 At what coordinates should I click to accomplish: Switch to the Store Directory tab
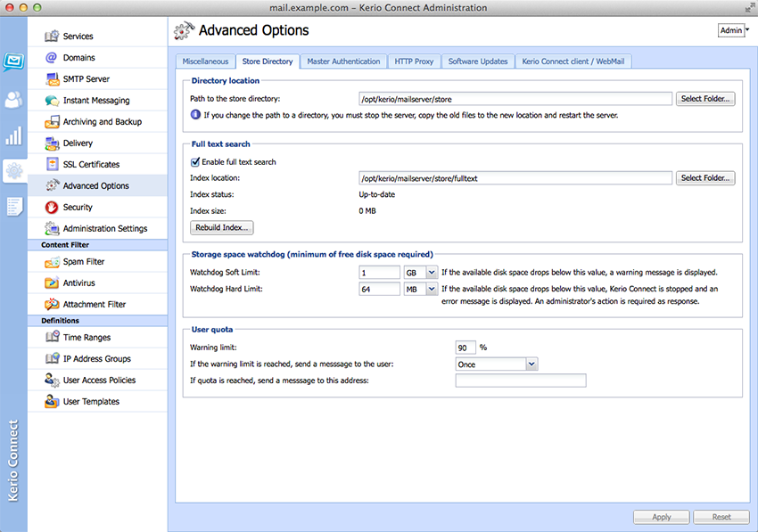[x=268, y=61]
